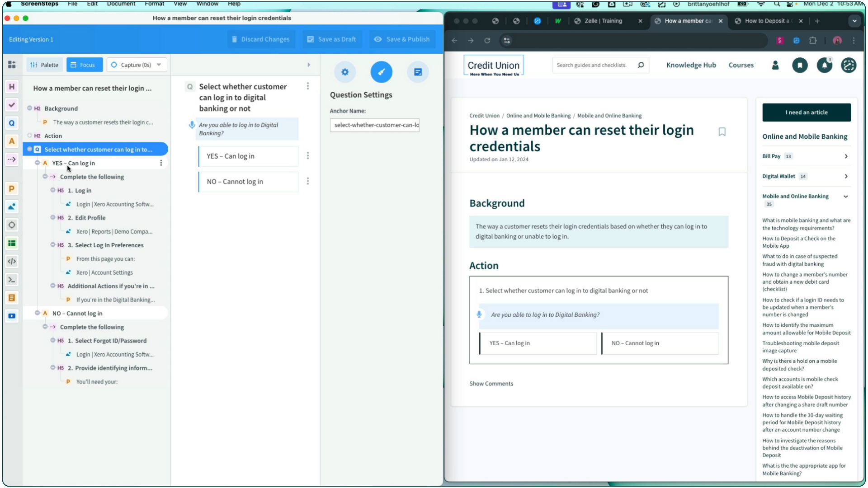
Task: Open the note panel tab in inspector
Action: tap(418, 72)
